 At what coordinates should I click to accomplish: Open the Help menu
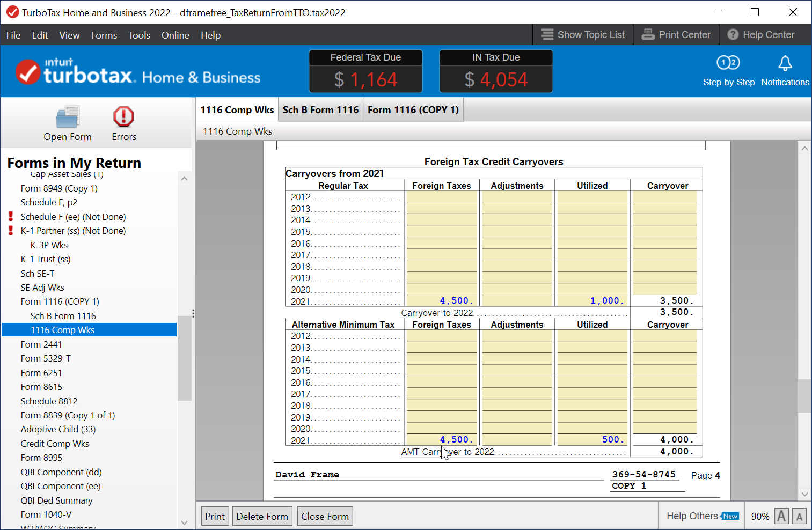pyautogui.click(x=210, y=35)
